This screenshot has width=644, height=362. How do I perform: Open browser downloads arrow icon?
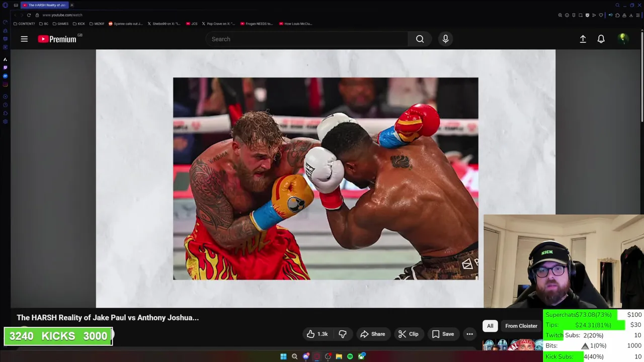[x=631, y=15]
